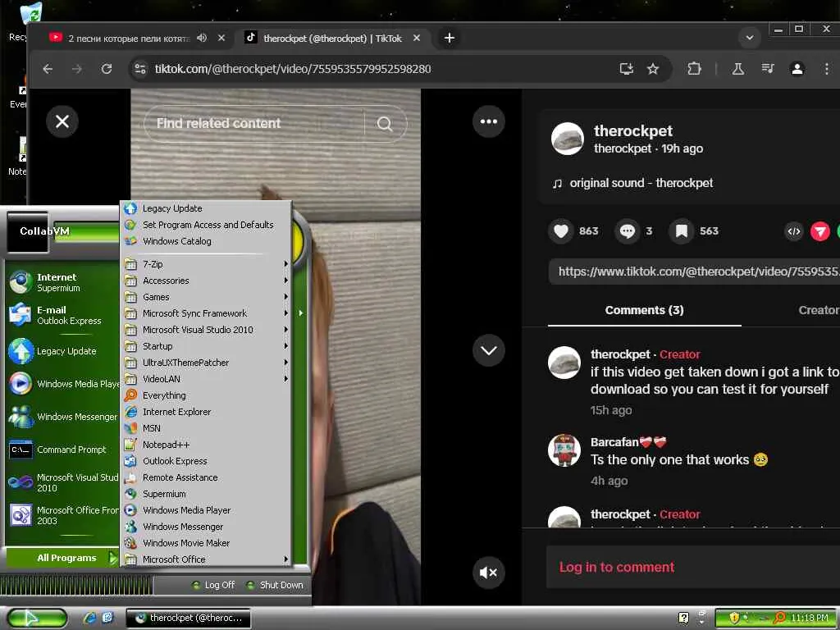Open a new browser tab
840x630 pixels.
coord(450,38)
